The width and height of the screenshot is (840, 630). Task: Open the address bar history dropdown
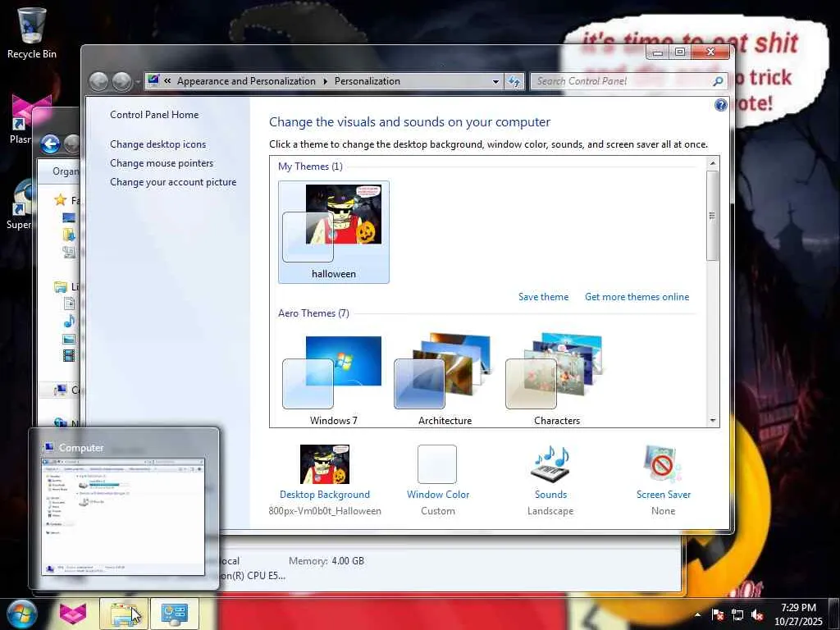coord(495,81)
